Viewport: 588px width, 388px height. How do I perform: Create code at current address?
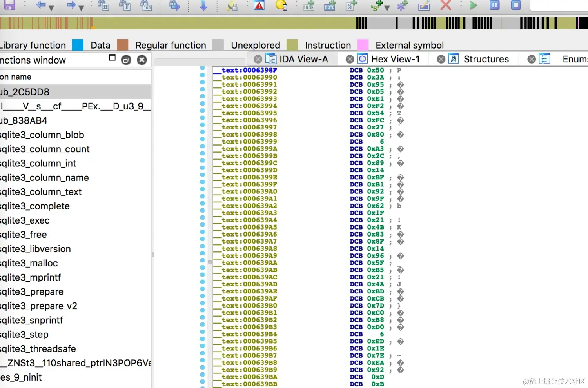309,6
